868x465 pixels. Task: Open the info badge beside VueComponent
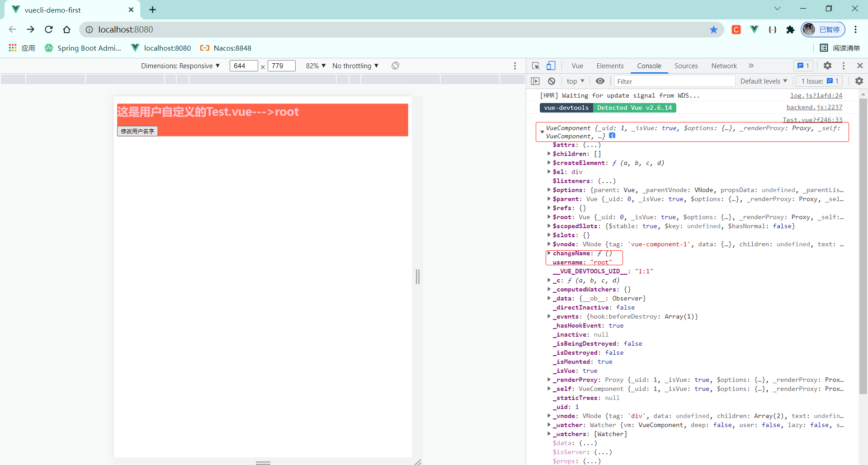(x=612, y=136)
